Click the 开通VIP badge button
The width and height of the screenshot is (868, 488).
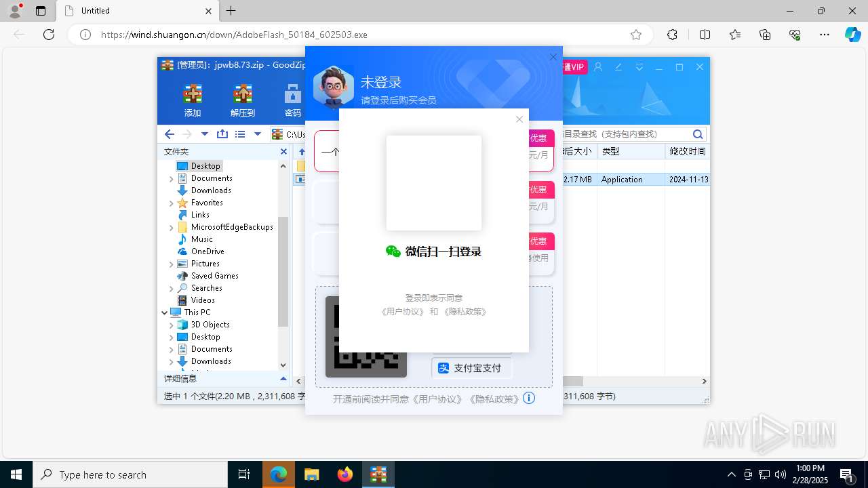575,67
